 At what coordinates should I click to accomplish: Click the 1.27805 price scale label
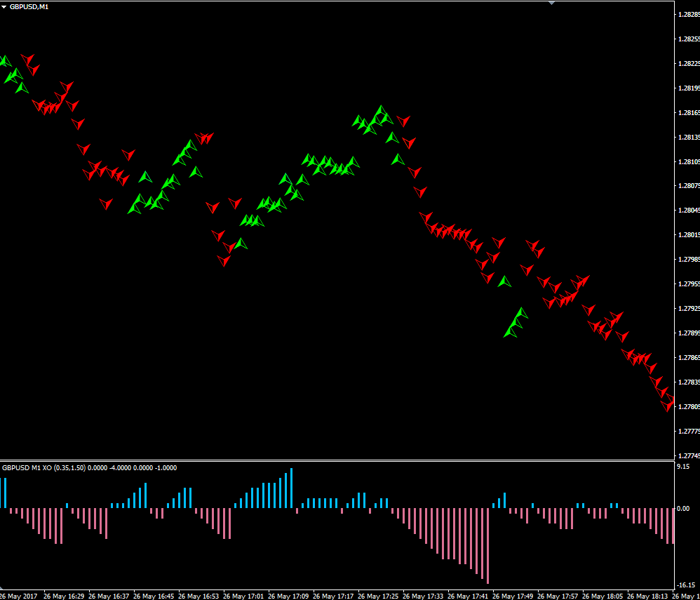688,407
